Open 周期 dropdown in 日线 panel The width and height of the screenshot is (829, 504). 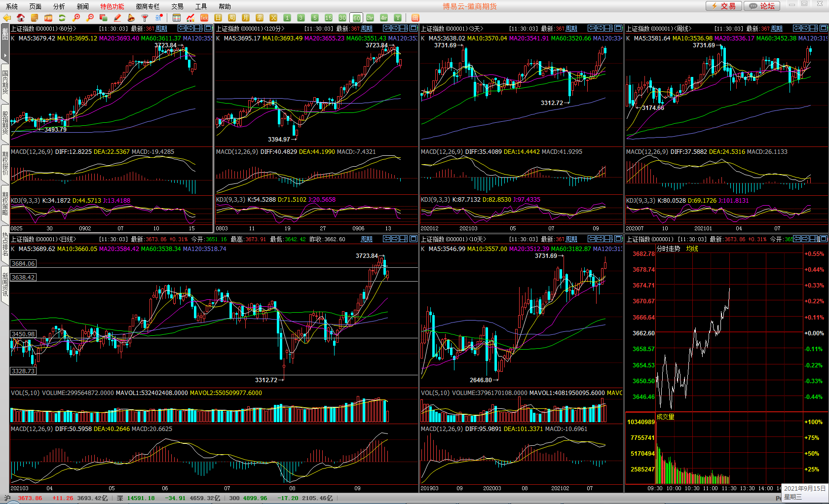[367, 239]
